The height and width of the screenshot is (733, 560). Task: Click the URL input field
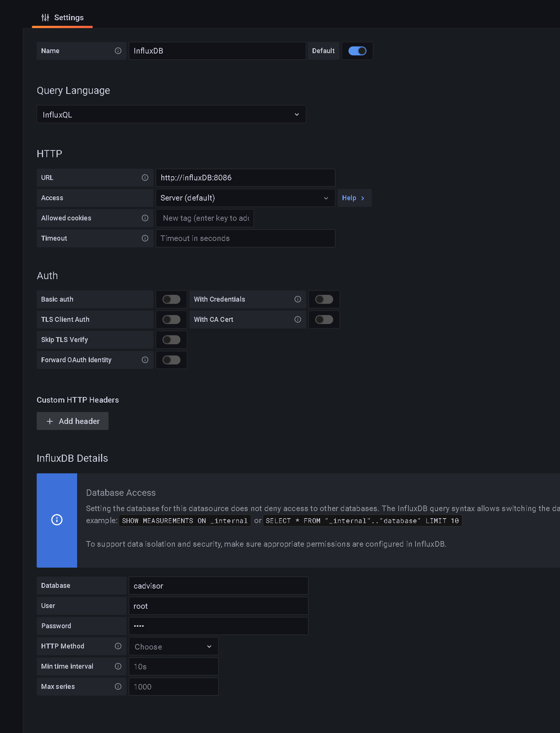pyautogui.click(x=246, y=178)
